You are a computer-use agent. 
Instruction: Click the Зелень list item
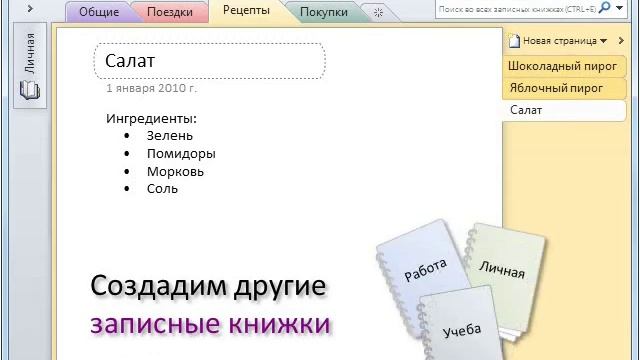point(170,136)
